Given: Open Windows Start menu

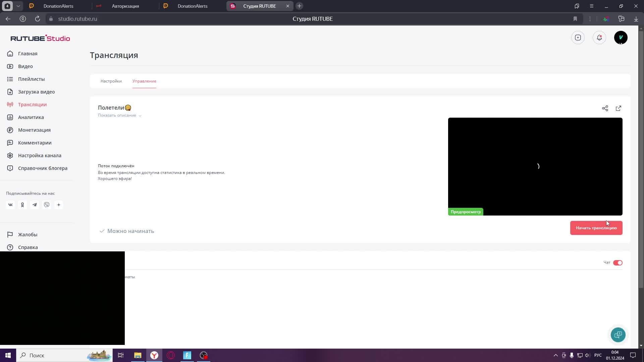Looking at the screenshot, I should pos(8,355).
